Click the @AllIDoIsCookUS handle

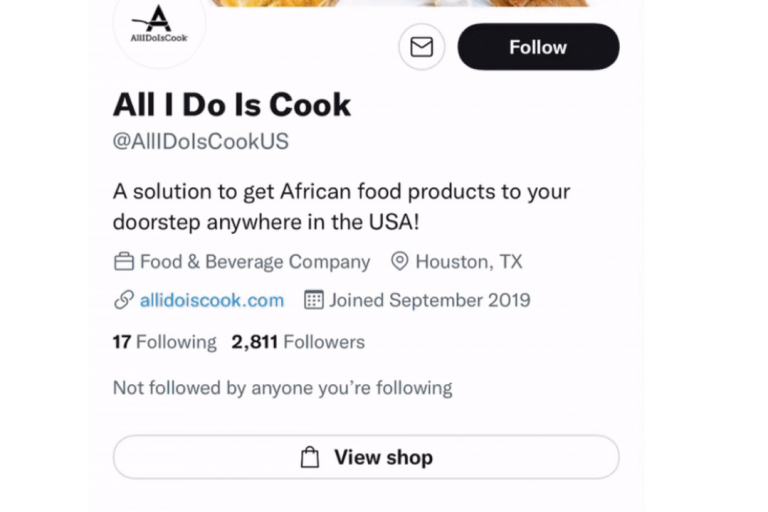coord(201,142)
